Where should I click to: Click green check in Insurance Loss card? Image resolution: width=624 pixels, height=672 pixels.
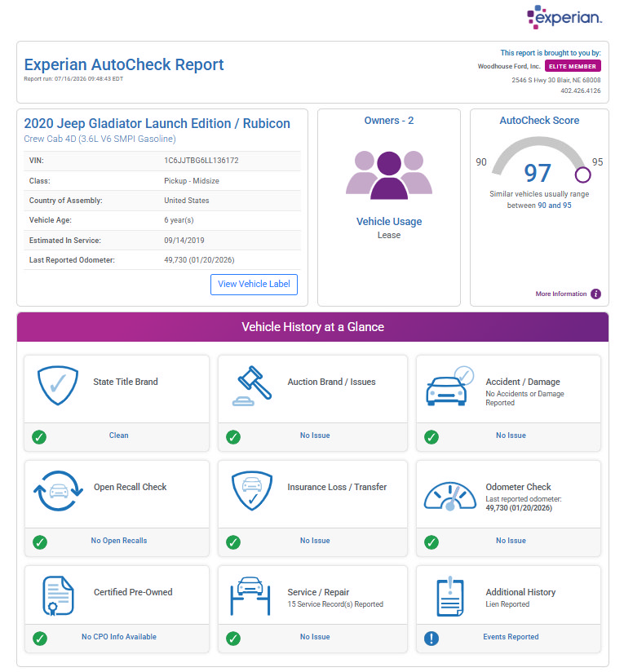pos(233,542)
